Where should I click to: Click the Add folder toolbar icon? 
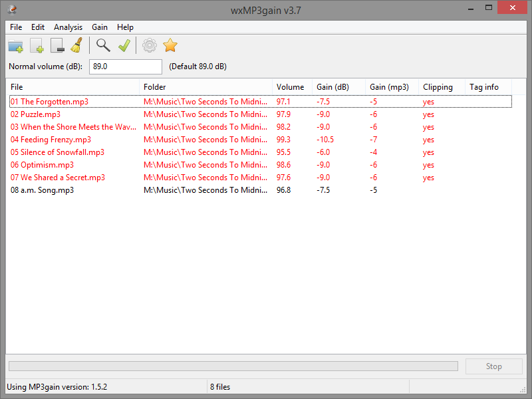tap(15, 46)
